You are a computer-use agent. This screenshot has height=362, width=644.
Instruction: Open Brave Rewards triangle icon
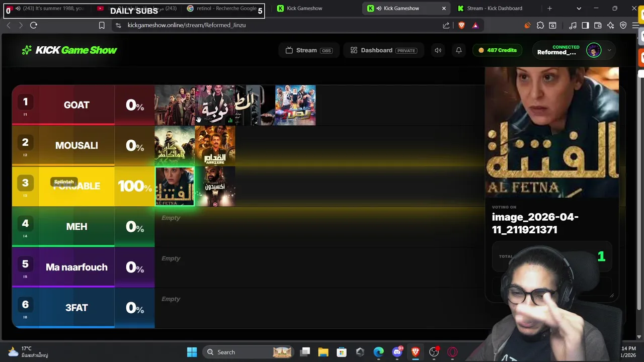pos(475,25)
